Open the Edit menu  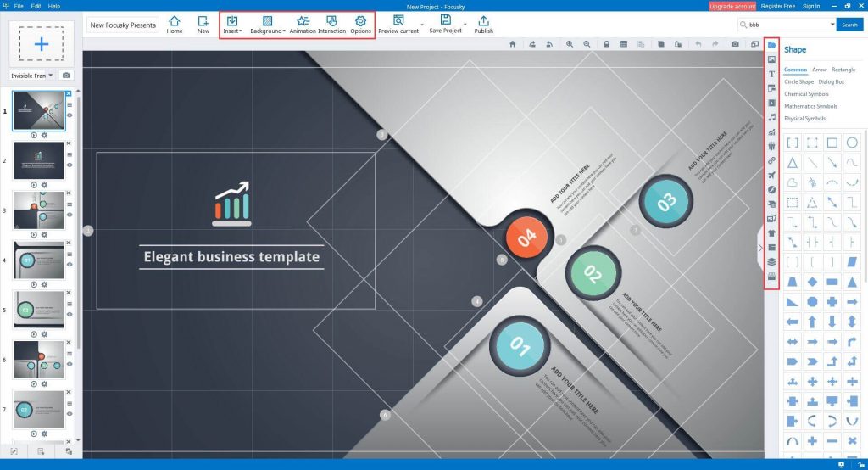coord(34,6)
